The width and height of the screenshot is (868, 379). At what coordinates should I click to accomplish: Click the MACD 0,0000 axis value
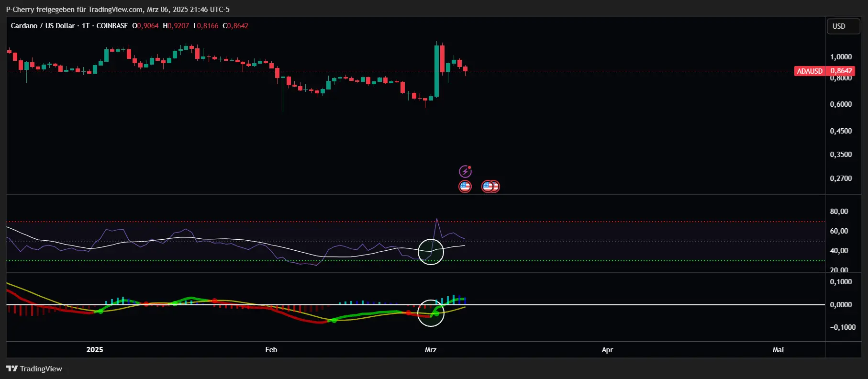841,305
